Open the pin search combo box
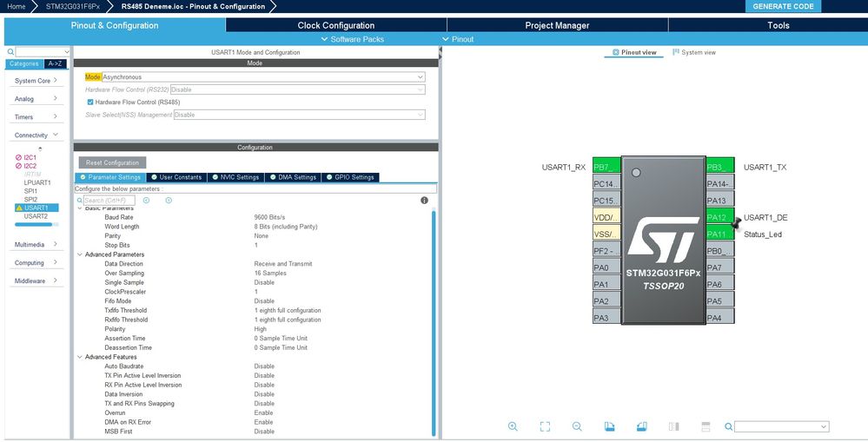This screenshot has height=442, width=868. 782,426
